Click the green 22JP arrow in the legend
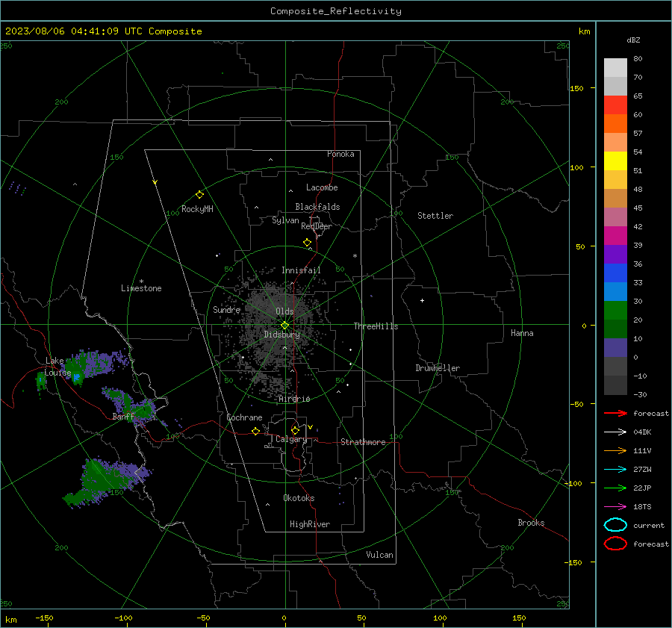This screenshot has height=628, width=672. pos(615,488)
